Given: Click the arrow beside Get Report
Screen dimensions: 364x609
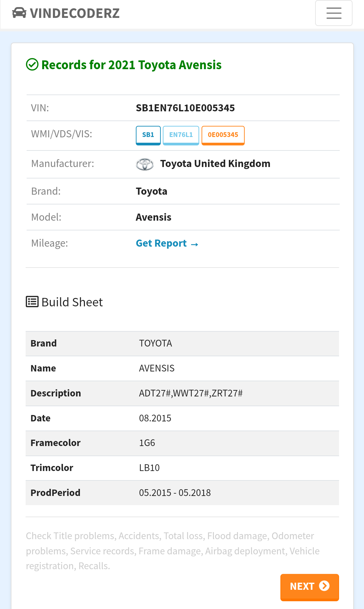Looking at the screenshot, I should coord(194,244).
